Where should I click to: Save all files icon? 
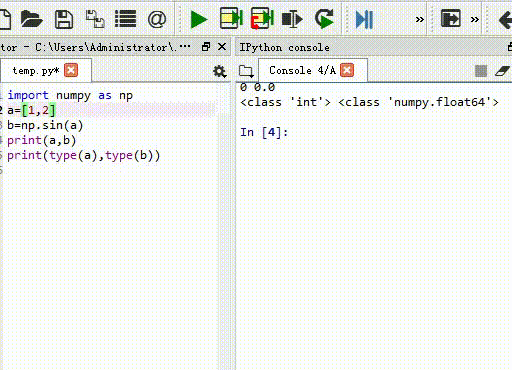[x=95, y=19]
